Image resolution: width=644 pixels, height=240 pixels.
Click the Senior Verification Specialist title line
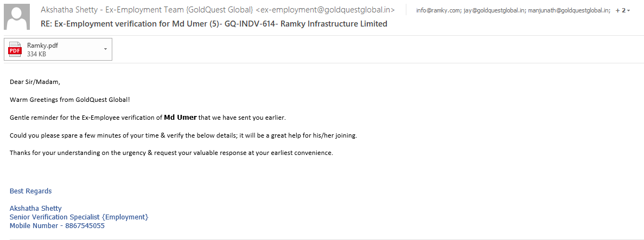tap(79, 217)
